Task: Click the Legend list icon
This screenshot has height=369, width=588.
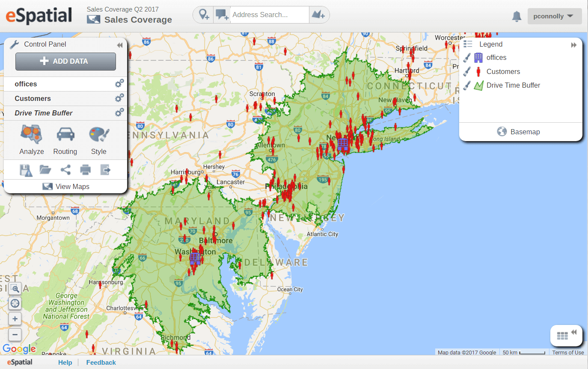Action: click(x=468, y=44)
